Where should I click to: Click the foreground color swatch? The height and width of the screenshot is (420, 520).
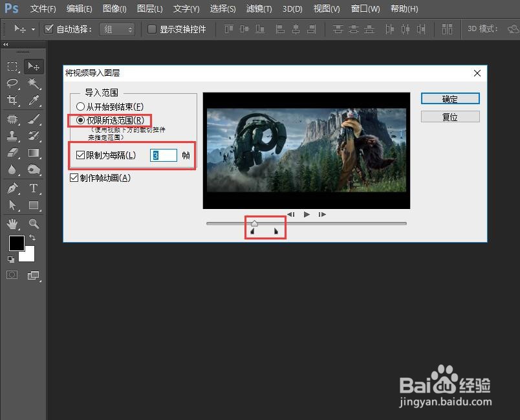(x=16, y=243)
